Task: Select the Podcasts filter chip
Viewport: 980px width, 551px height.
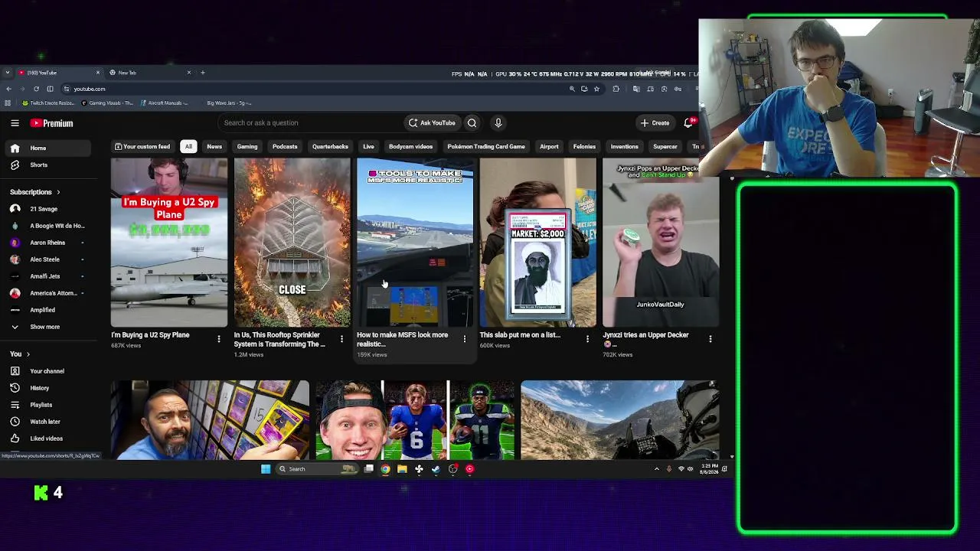Action: [x=285, y=146]
